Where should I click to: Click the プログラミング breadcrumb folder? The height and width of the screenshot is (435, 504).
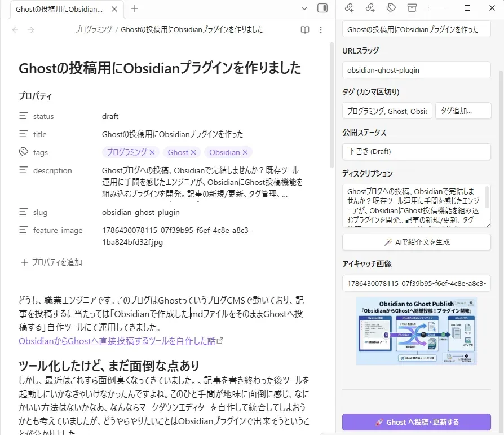[94, 29]
